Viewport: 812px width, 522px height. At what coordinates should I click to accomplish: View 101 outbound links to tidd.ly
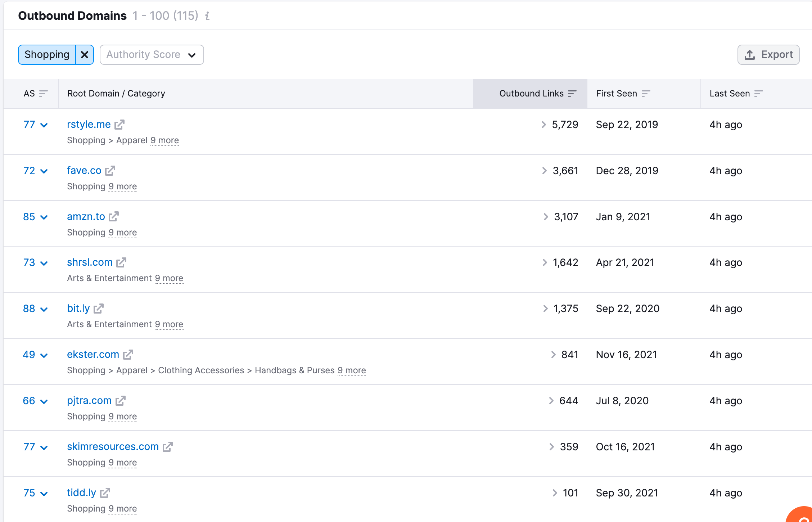565,493
